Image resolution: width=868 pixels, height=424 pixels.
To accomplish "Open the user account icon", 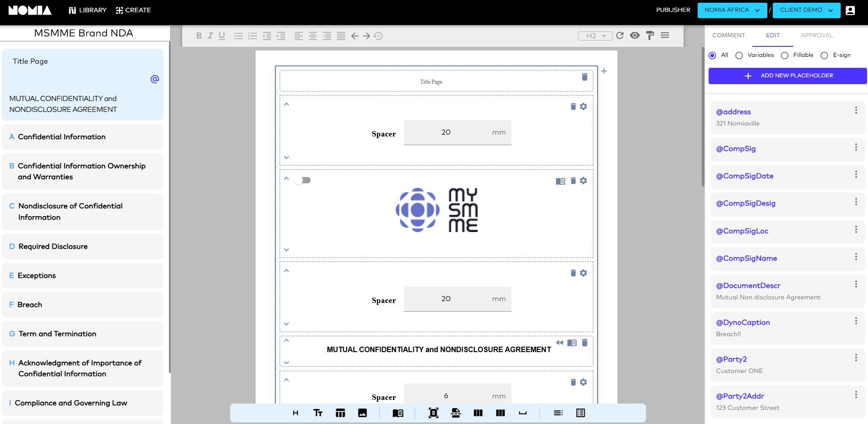I will (850, 10).
